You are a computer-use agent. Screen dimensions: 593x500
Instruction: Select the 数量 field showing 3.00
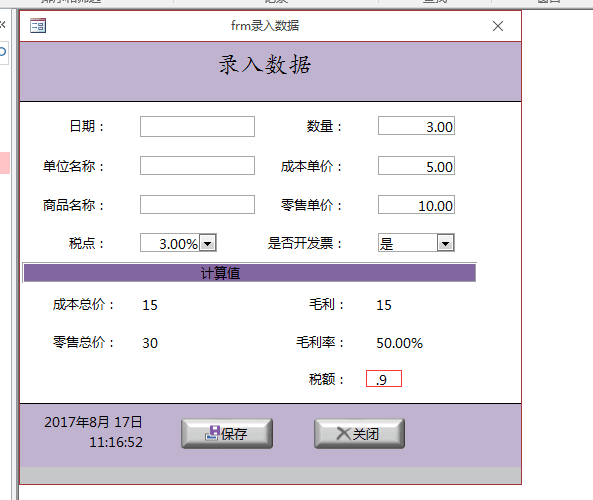click(416, 126)
